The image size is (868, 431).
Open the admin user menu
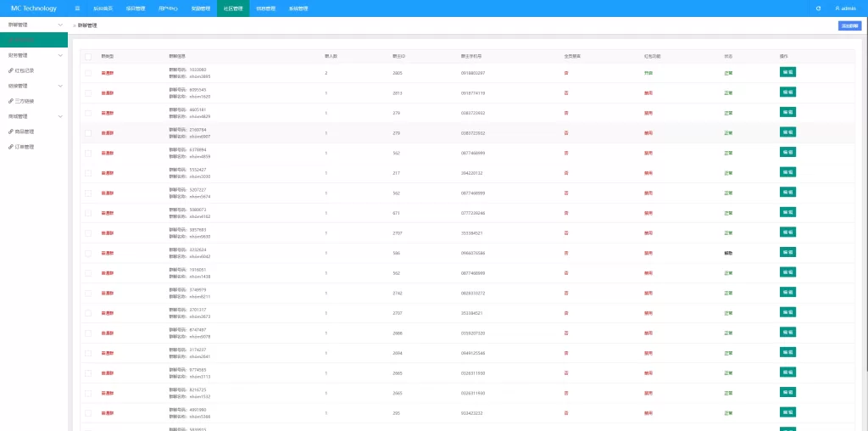tap(845, 8)
